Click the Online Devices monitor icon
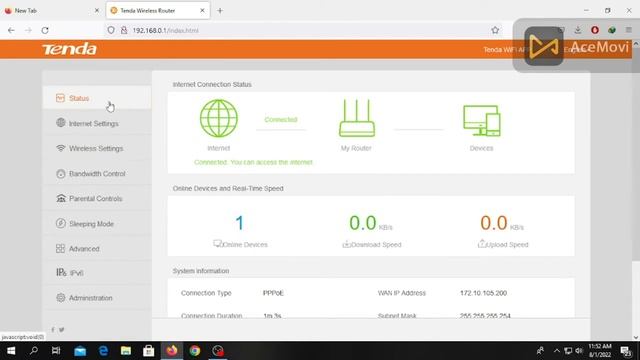 pyautogui.click(x=217, y=244)
